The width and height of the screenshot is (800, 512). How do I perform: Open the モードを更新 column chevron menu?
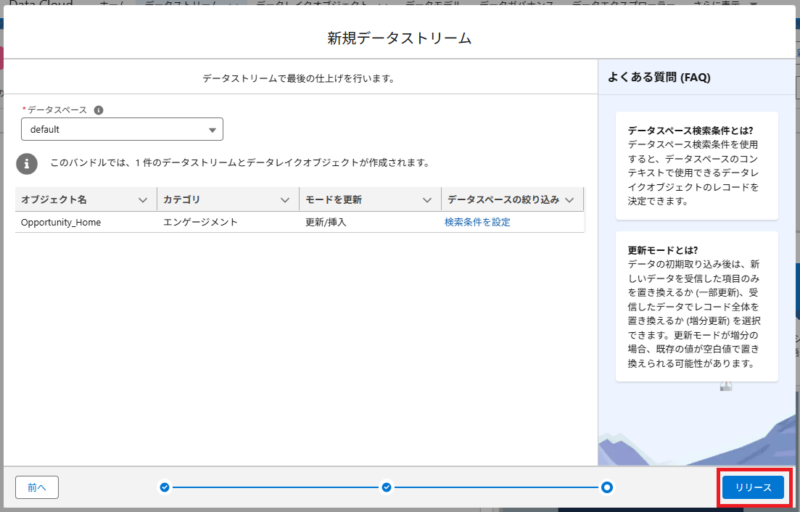point(427,200)
